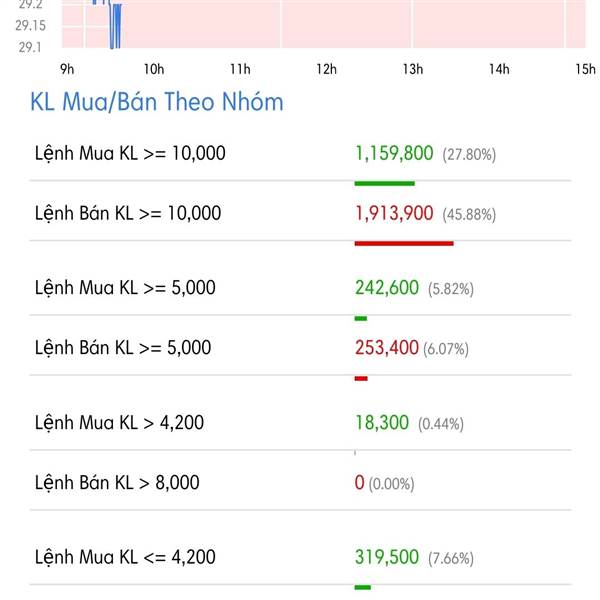Click the small red bar under 253,400
600x600 pixels.
tap(361, 378)
